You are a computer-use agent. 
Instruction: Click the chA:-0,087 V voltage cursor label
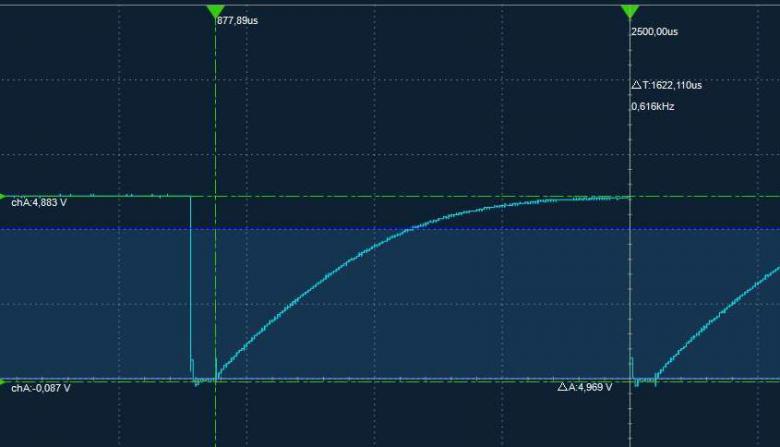tap(41, 388)
